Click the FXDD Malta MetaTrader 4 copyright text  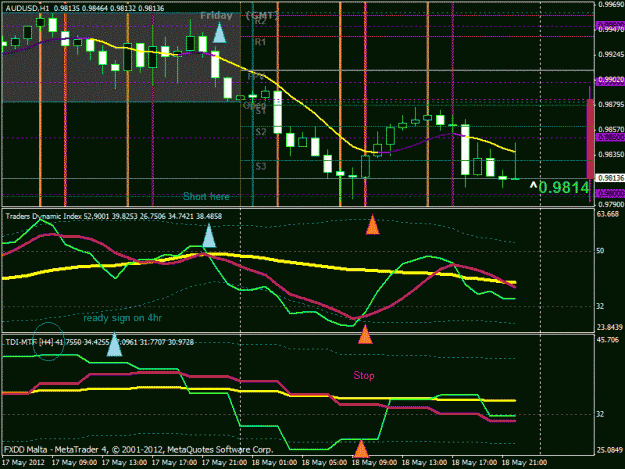click(x=138, y=450)
